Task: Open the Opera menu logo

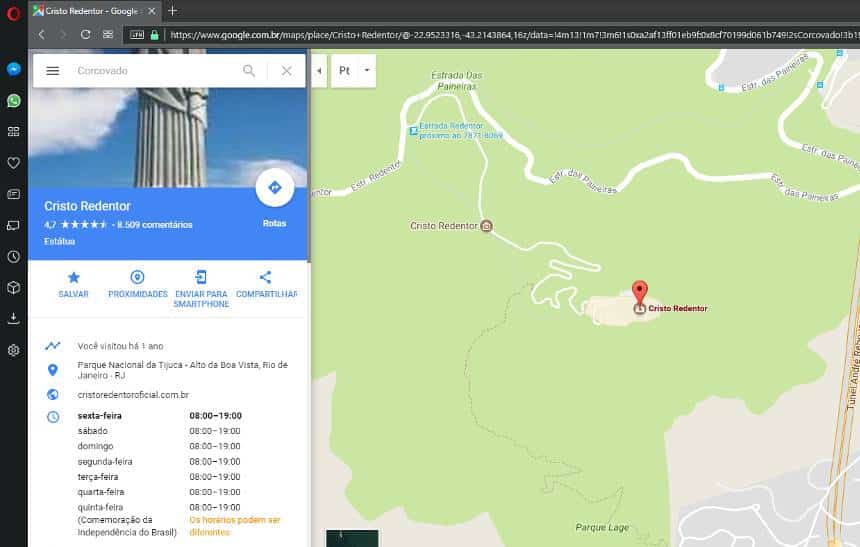Action: 13,13
